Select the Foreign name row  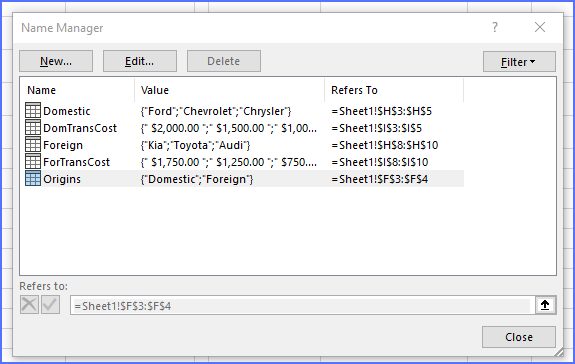(x=244, y=145)
